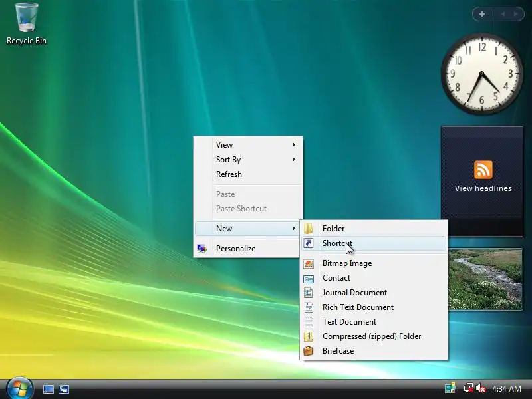Expand the Sort By submenu arrow

click(x=294, y=160)
